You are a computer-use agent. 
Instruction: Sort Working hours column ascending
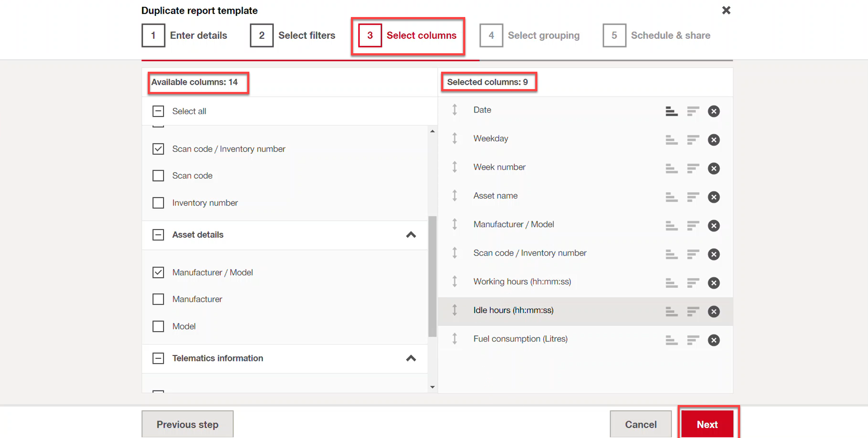pyautogui.click(x=671, y=283)
